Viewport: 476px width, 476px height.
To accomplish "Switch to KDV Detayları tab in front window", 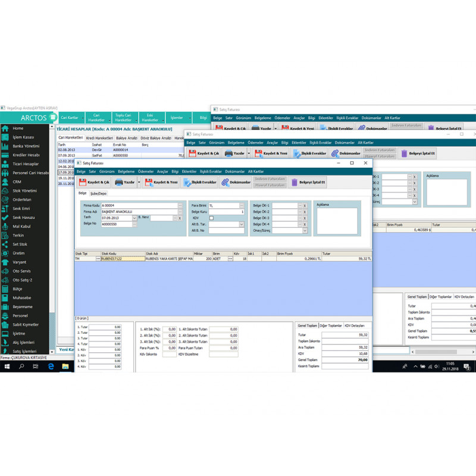I will pos(355,325).
